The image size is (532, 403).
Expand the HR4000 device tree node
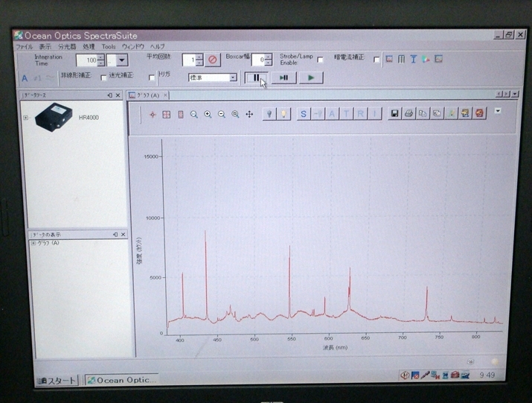(x=25, y=118)
